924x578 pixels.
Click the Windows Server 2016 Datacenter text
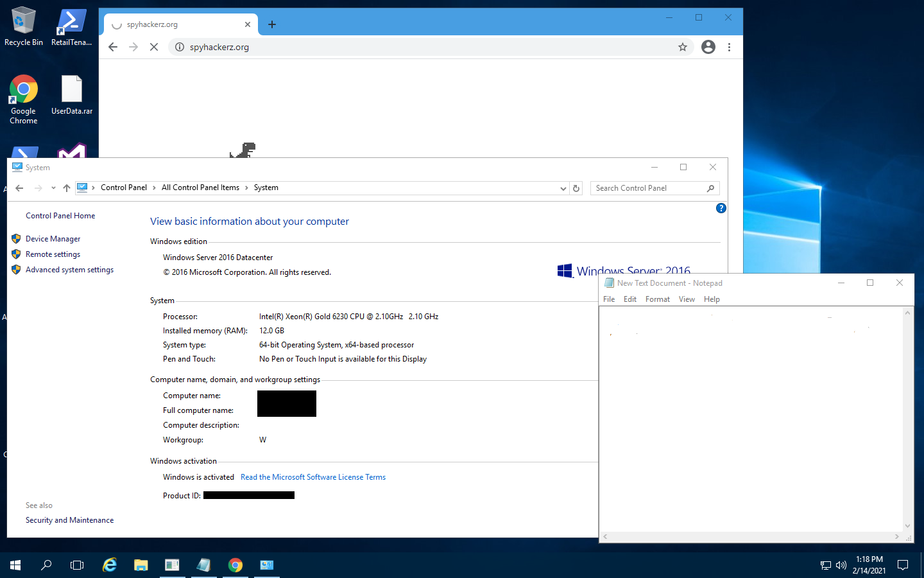218,258
